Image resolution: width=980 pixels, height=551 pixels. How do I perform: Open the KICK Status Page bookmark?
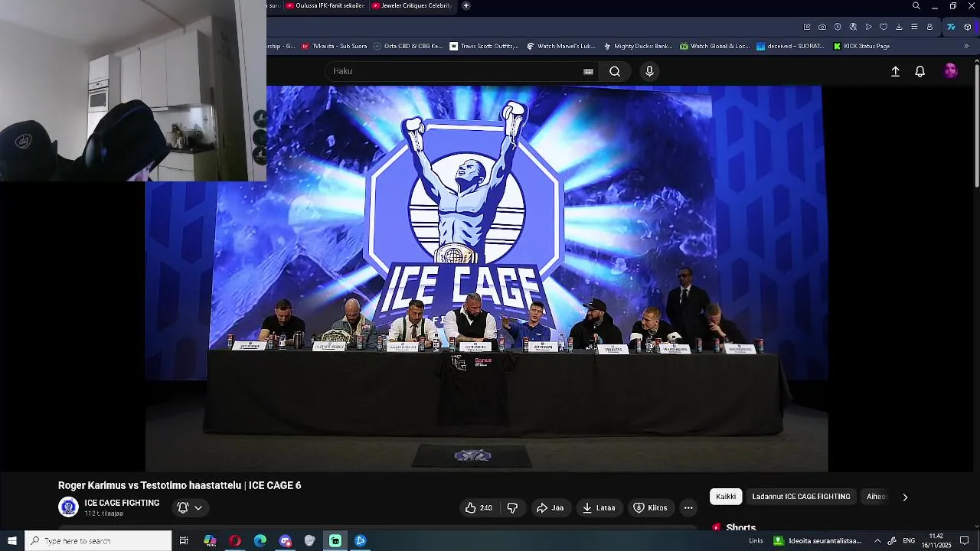point(861,46)
